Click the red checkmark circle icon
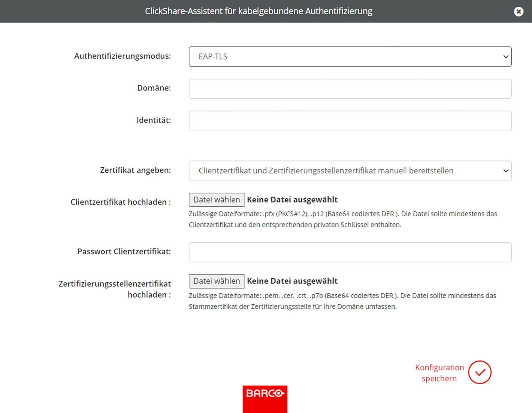Image resolution: width=532 pixels, height=413 pixels. pos(479,372)
